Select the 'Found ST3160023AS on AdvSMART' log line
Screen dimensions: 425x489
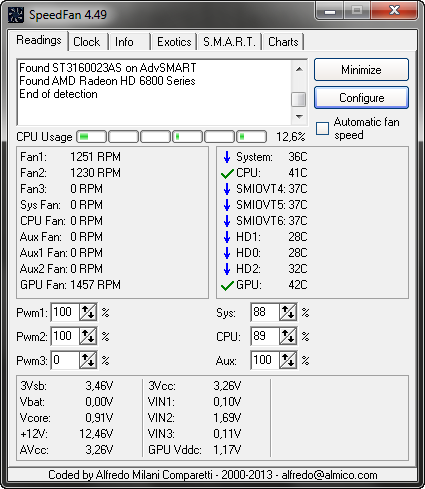[x=108, y=68]
